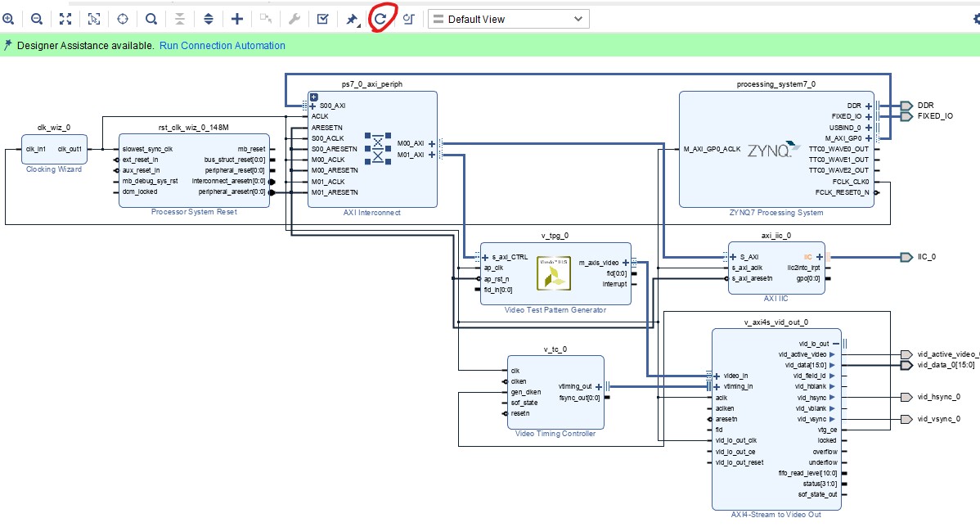The width and height of the screenshot is (980, 527).
Task: Click the pin icon in toolbar
Action: pos(352,19)
